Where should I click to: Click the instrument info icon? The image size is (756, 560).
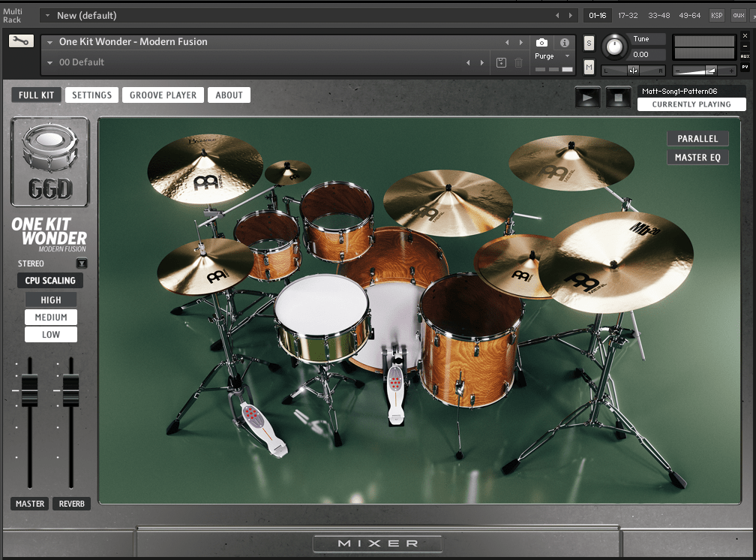pos(564,43)
